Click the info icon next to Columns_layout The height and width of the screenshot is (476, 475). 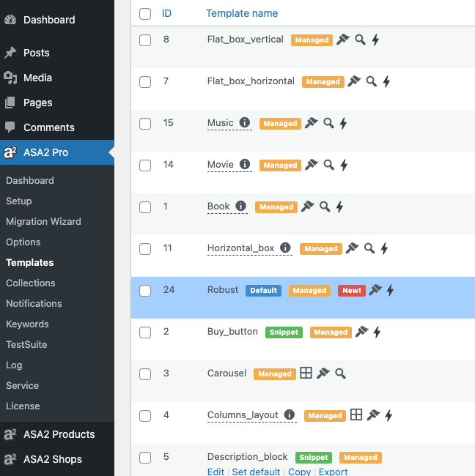click(290, 414)
